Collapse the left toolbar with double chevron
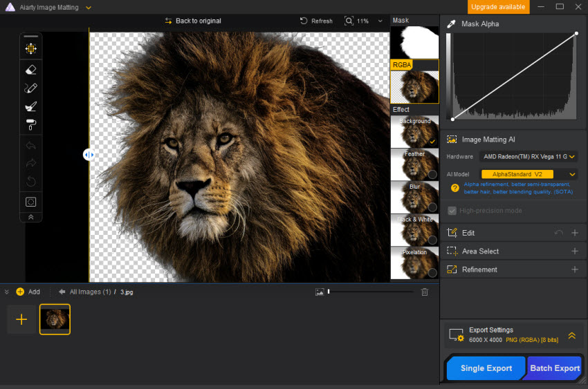The image size is (588, 389). point(30,217)
